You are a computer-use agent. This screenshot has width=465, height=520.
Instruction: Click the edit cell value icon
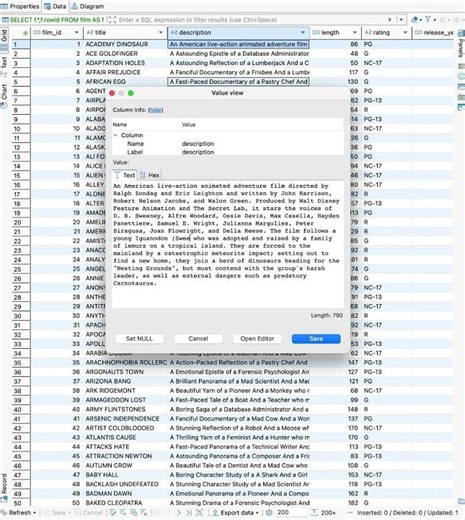[113, 513]
